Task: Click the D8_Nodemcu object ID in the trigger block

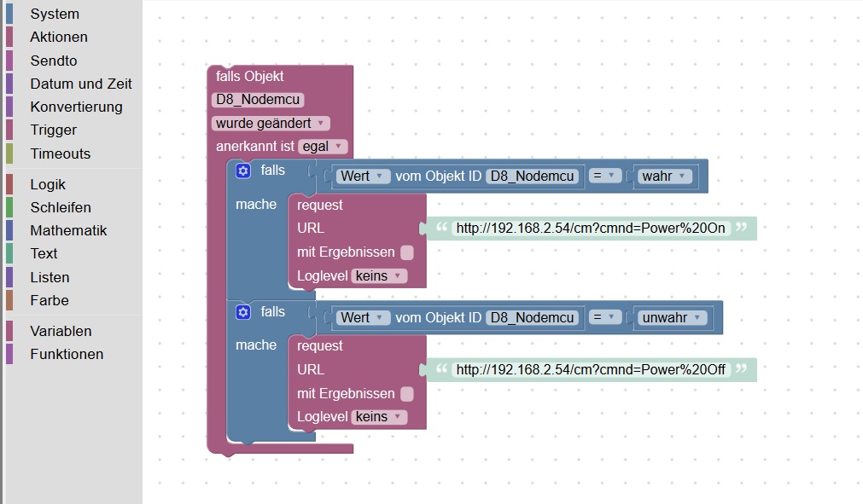Action: (258, 100)
